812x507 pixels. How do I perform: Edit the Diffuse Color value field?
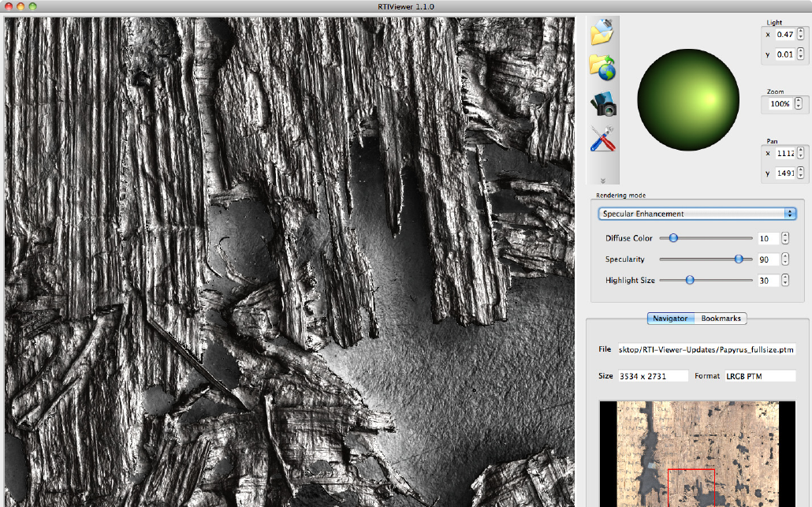[768, 239]
